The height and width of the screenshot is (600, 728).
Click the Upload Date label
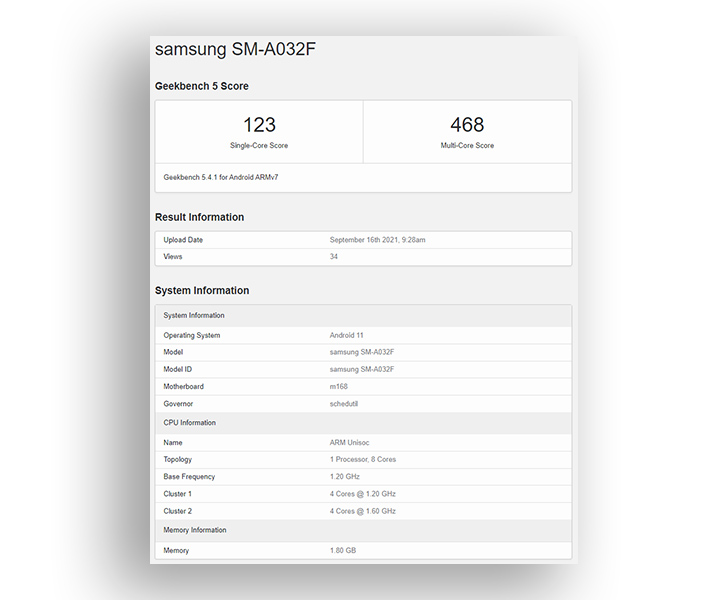(x=183, y=240)
